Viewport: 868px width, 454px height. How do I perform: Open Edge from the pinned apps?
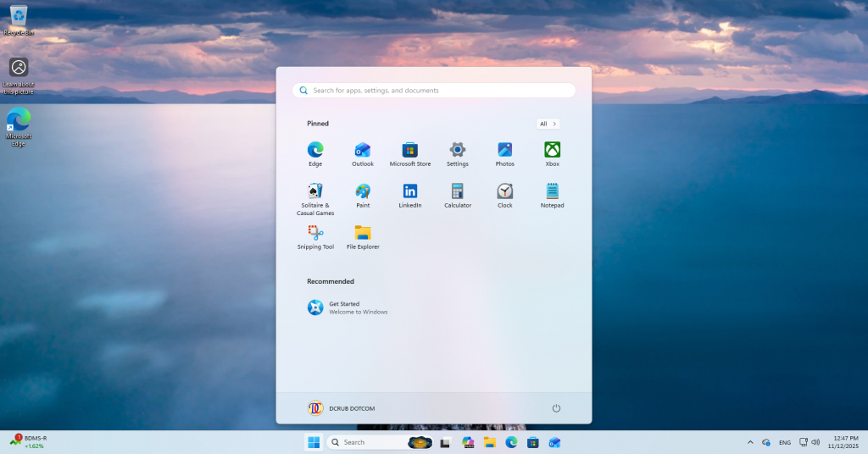(315, 154)
